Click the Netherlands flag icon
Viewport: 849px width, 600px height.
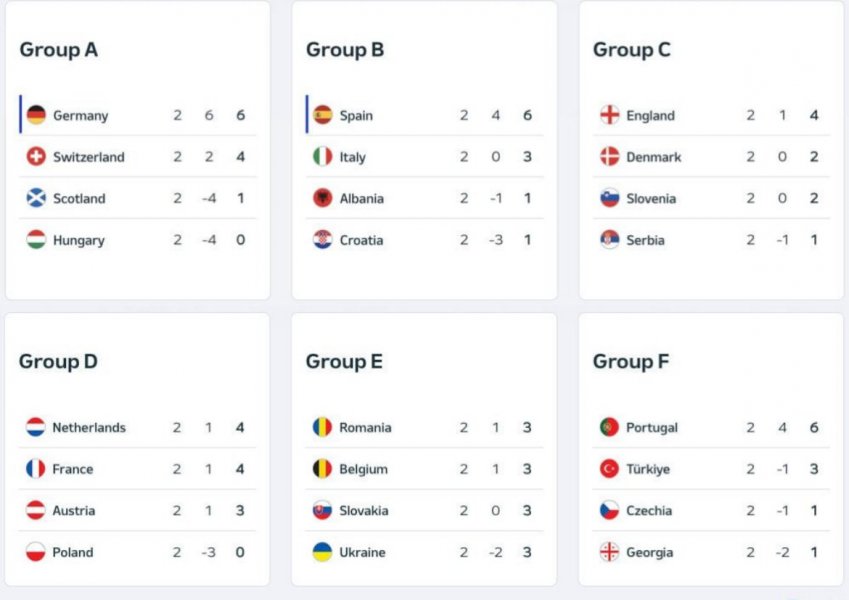[x=36, y=427]
